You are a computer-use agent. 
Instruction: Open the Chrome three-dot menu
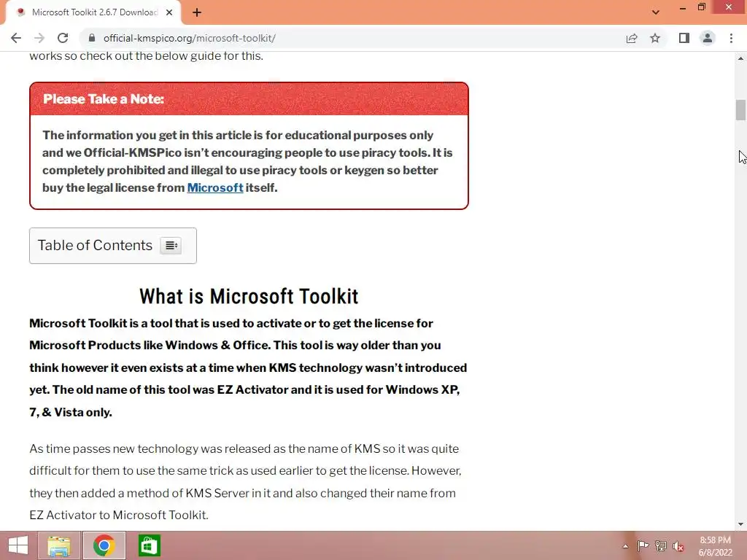(x=731, y=38)
